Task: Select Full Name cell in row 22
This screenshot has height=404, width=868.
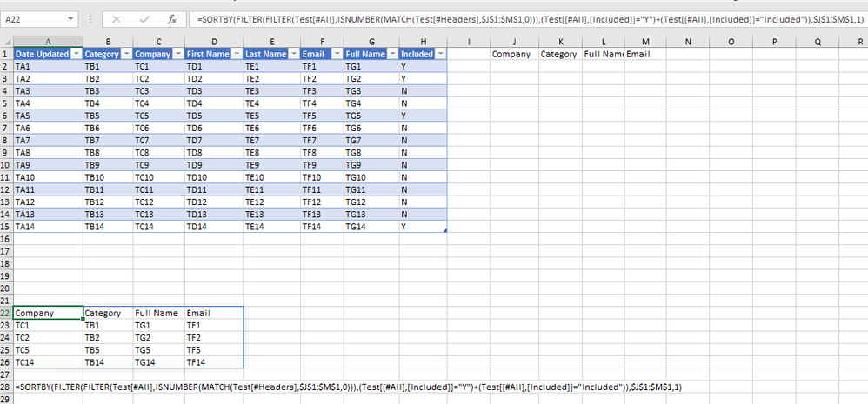Action: 159,313
